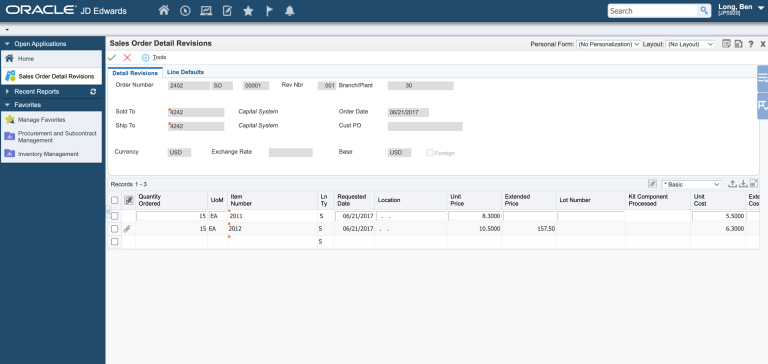Click the customize grid pencil icon

click(652, 184)
